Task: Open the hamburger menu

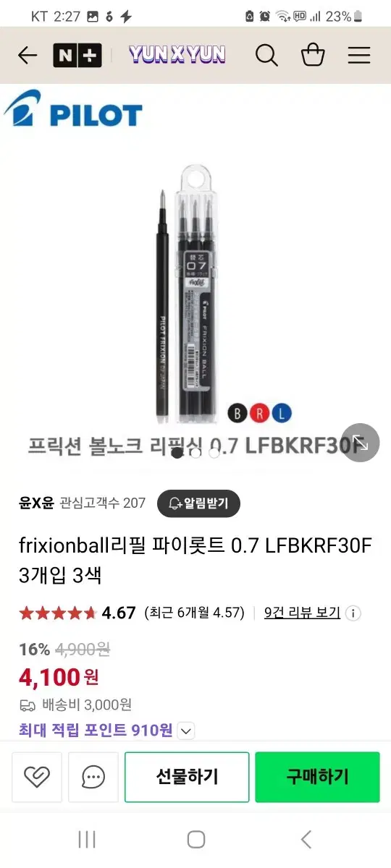Action: coord(359,55)
